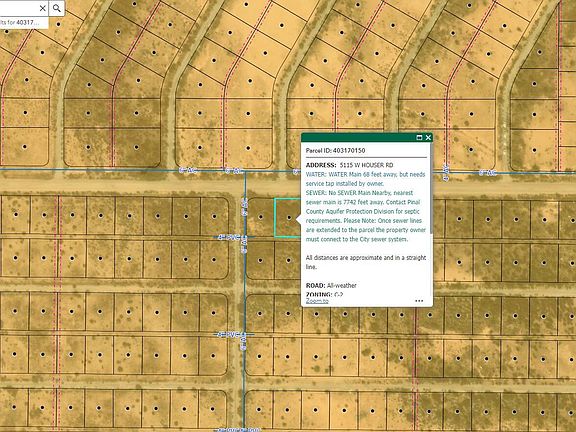This screenshot has width=576, height=432.
Task: Maximize the parcel info popup
Action: (x=419, y=137)
